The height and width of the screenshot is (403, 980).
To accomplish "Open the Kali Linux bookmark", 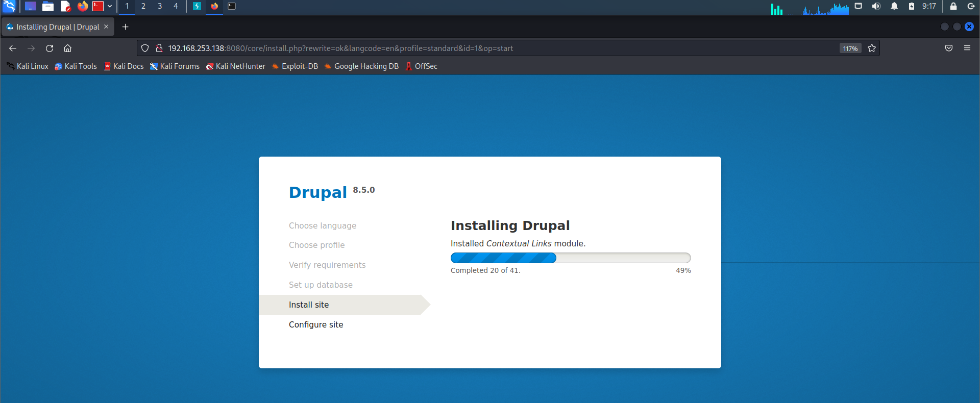I will 28,66.
